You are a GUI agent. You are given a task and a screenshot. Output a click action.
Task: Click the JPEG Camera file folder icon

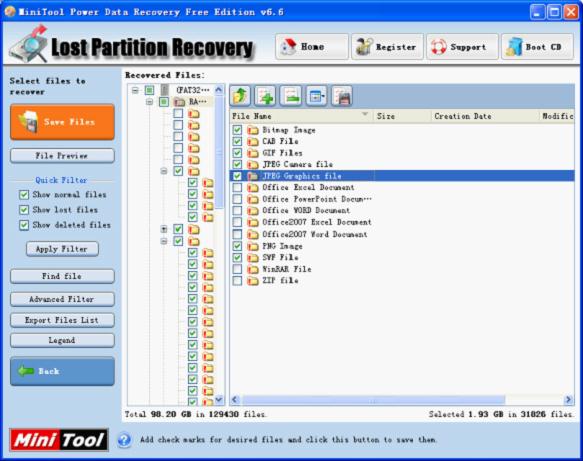[253, 164]
